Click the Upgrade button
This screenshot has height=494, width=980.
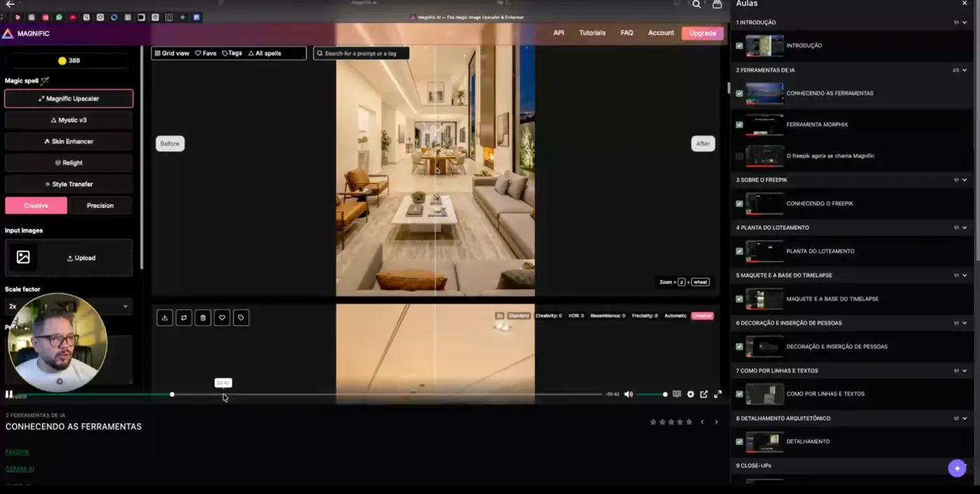tap(702, 33)
